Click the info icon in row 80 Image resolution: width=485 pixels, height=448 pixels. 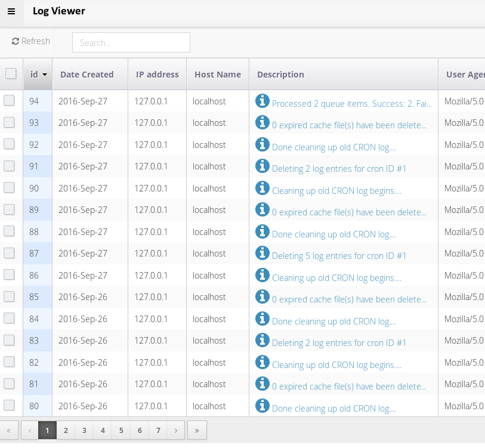tap(262, 406)
